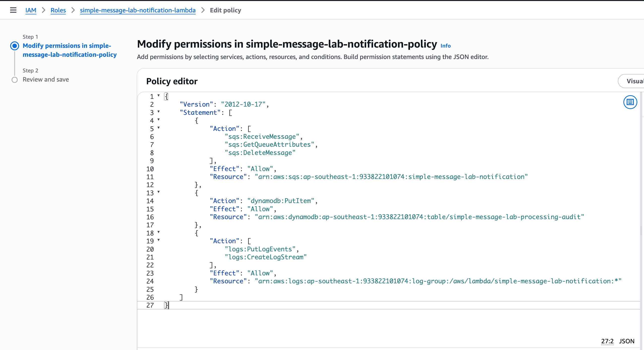Click "sqs:GetQueueAttributes" action text

click(269, 145)
